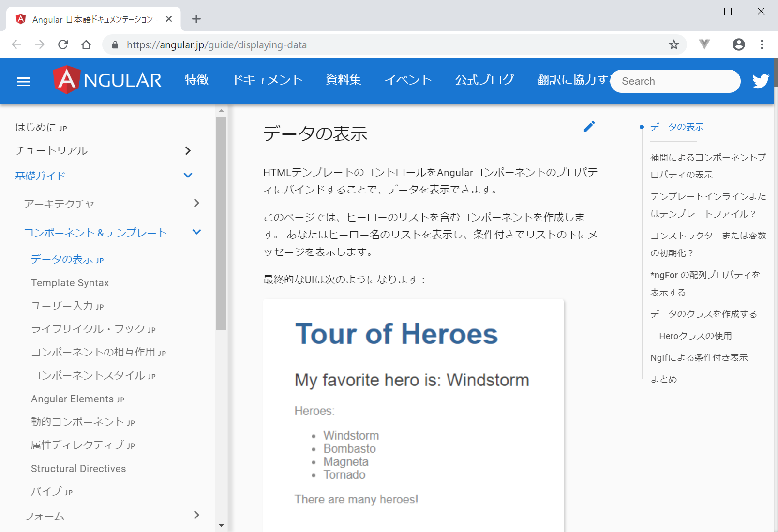Open 特徴 in the top navigation
Screen dimensions: 778x532
(x=197, y=80)
